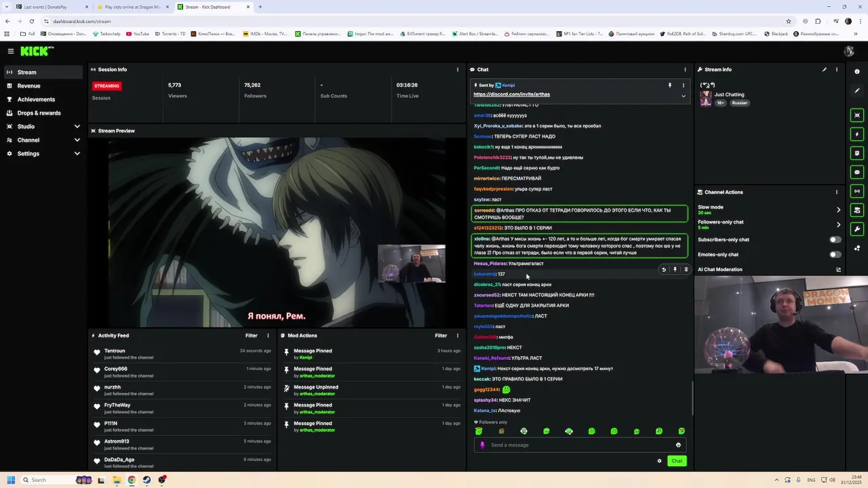Click the Russian language tag
The image size is (868, 488).
(x=739, y=103)
